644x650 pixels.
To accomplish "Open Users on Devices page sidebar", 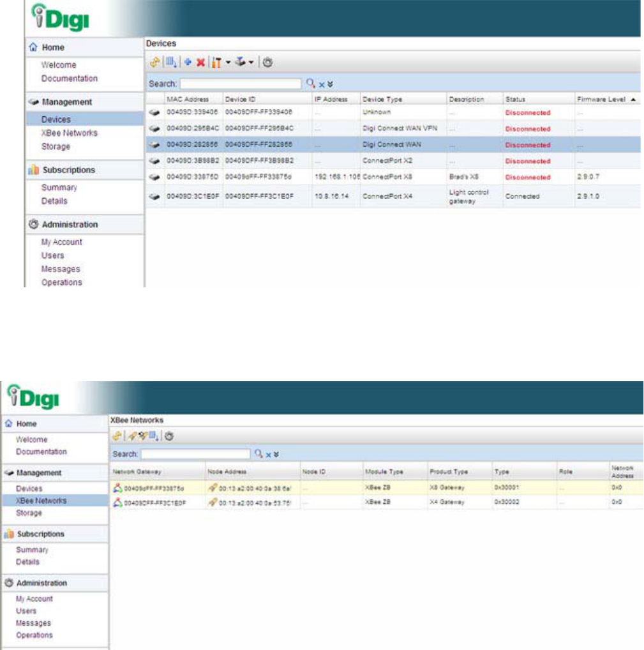I will (x=52, y=255).
